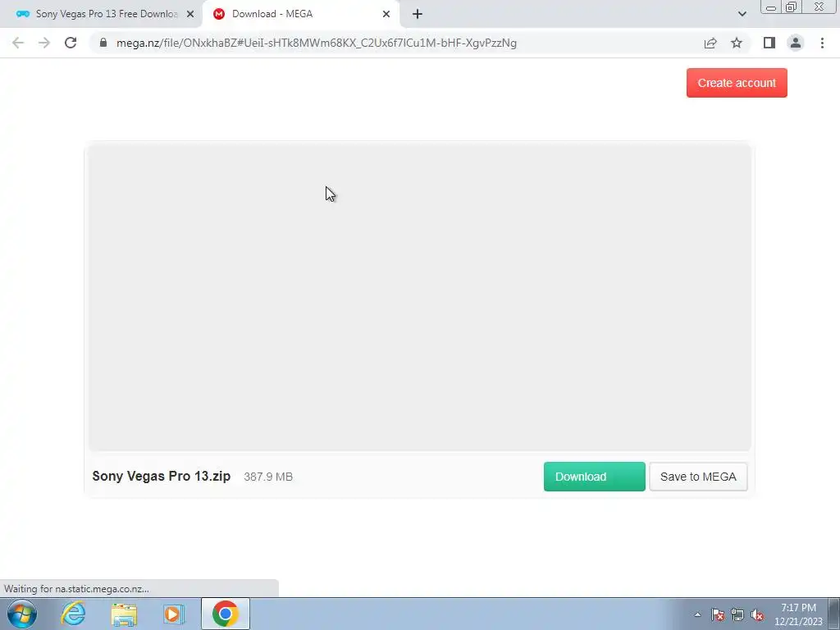The image size is (840, 630).
Task: Click the mega.nz address bar URL
Action: (316, 43)
